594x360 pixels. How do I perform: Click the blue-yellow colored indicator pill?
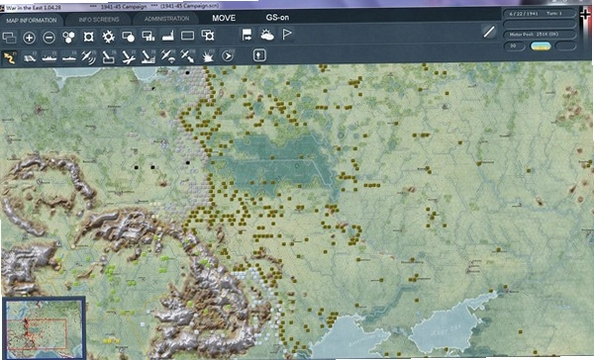[540, 46]
